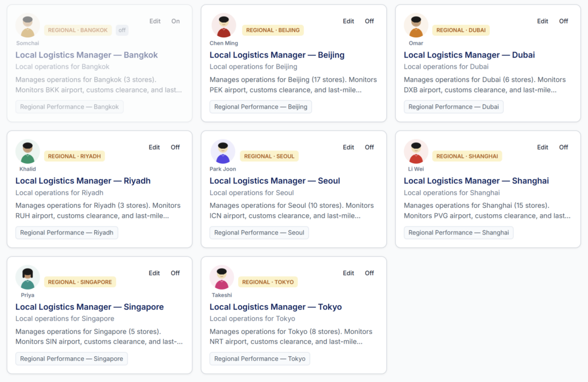This screenshot has width=588, height=382.
Task: Click Li Wei's avatar icon
Action: click(416, 152)
